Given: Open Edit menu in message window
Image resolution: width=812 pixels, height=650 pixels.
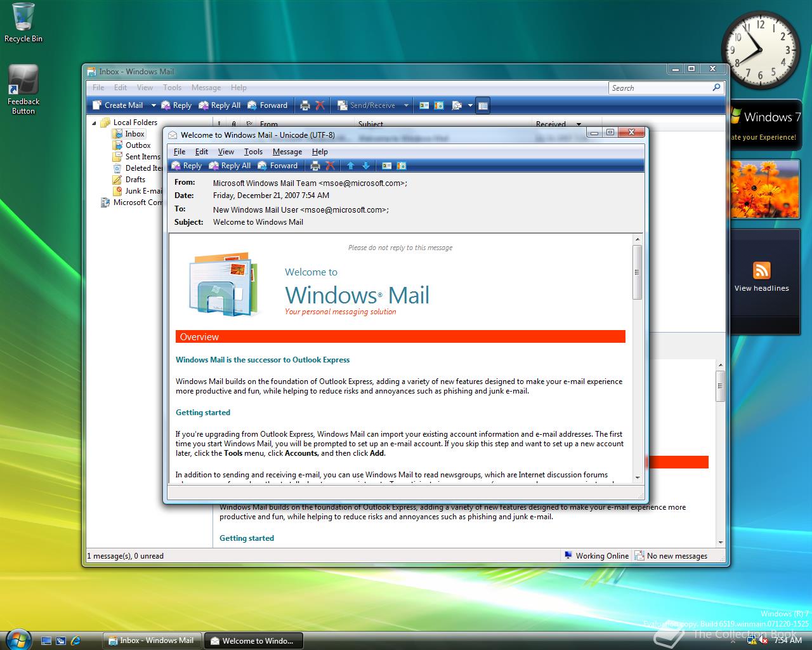Looking at the screenshot, I should click(202, 152).
